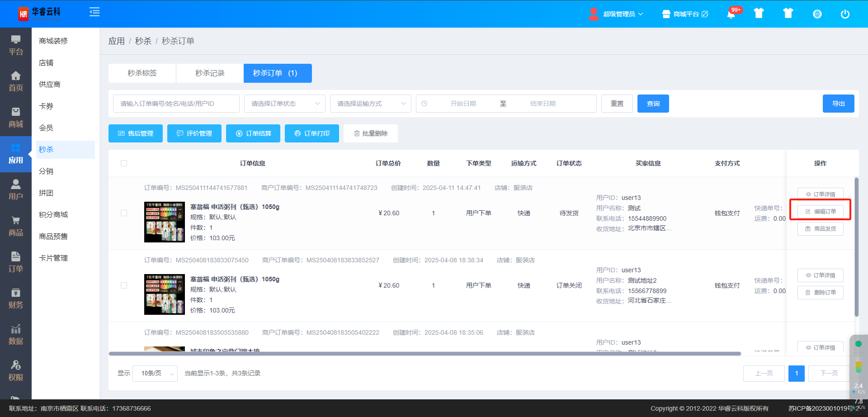Screen dimensions: 868x417
Task: Click the 查询 search button
Action: pos(653,104)
